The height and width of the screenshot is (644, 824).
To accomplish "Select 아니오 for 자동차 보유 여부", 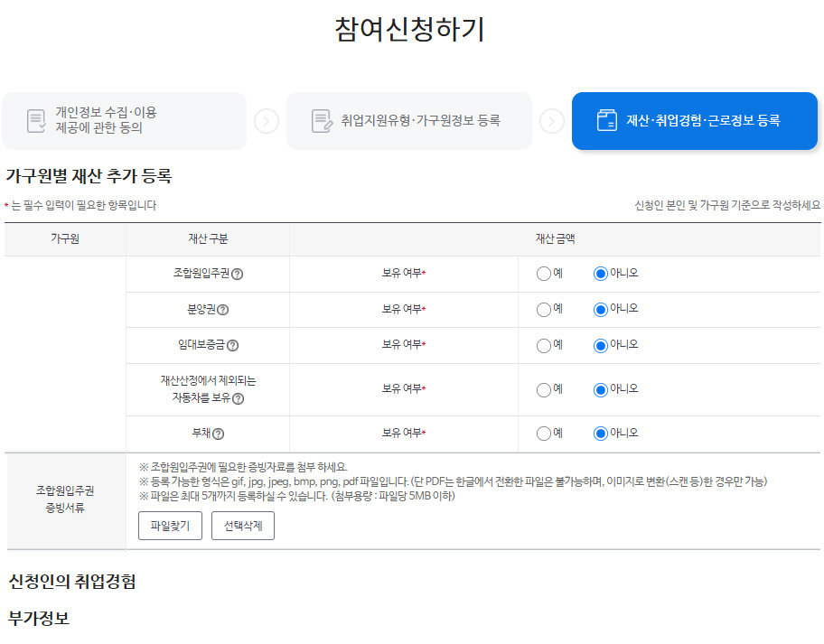I will pyautogui.click(x=601, y=389).
